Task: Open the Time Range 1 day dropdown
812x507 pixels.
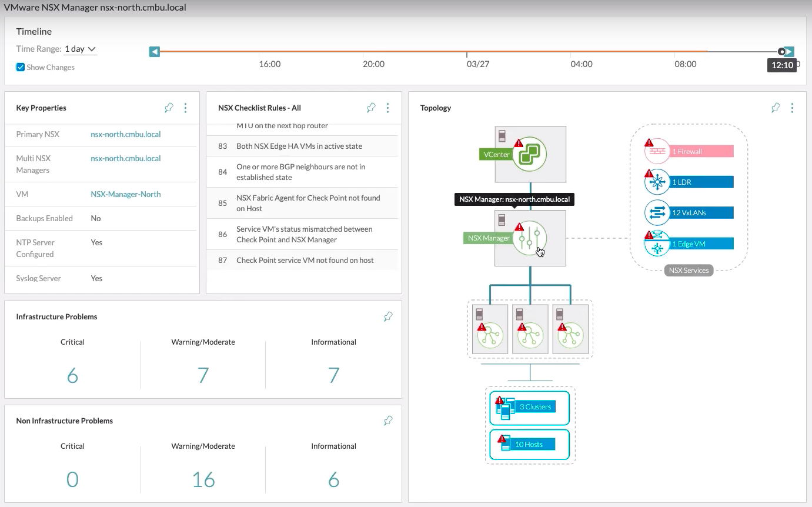Action: pos(80,49)
